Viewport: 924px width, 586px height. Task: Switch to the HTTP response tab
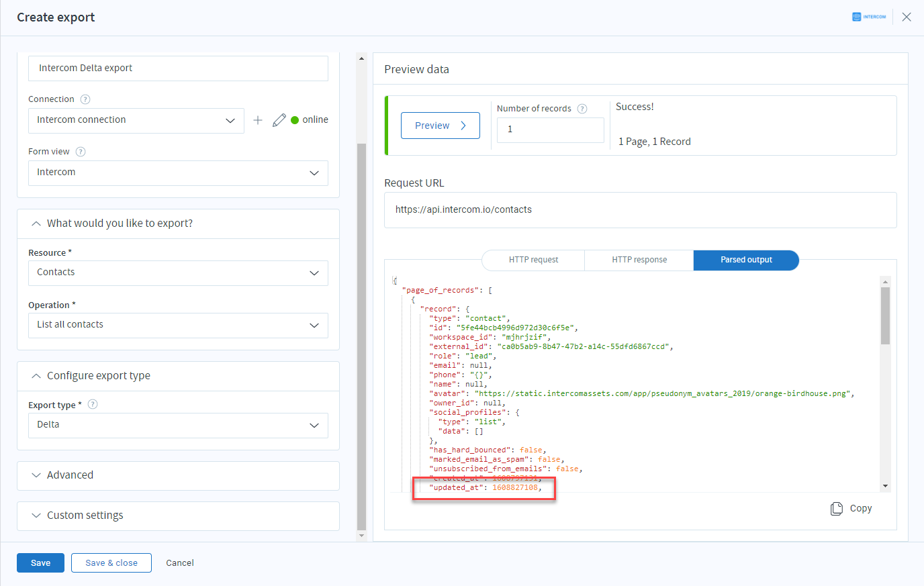pyautogui.click(x=639, y=260)
